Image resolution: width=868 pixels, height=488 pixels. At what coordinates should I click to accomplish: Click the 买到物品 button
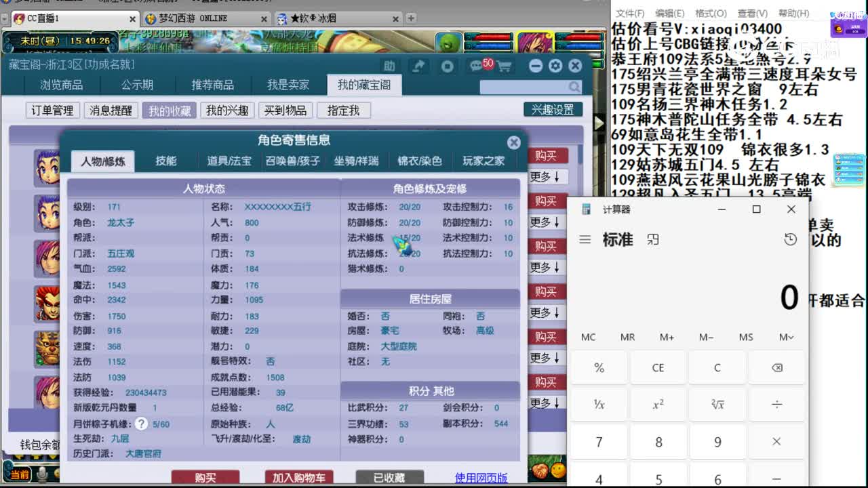click(x=285, y=110)
